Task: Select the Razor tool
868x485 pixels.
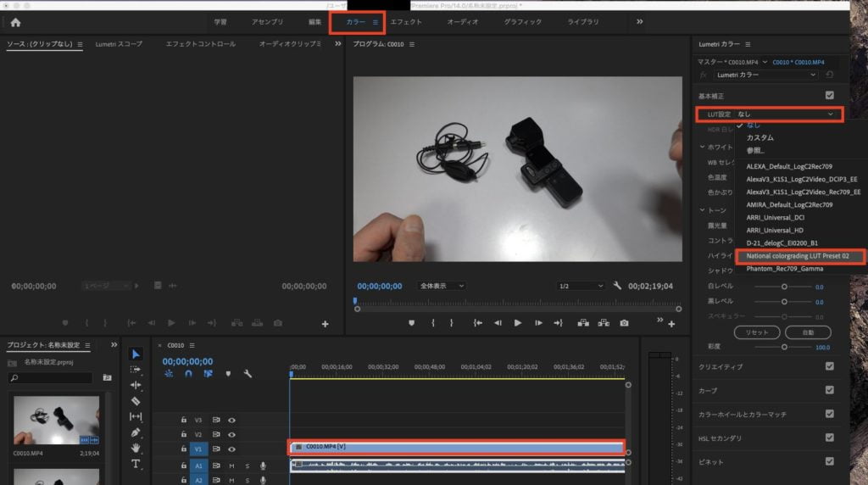Action: (136, 401)
